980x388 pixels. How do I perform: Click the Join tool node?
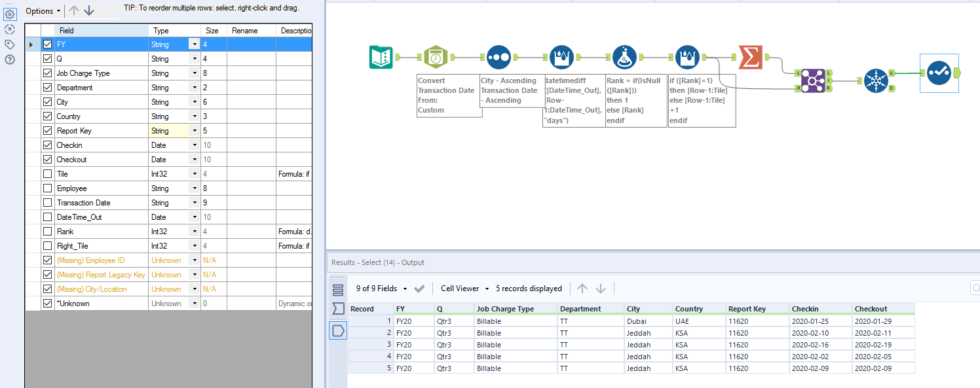pos(812,80)
